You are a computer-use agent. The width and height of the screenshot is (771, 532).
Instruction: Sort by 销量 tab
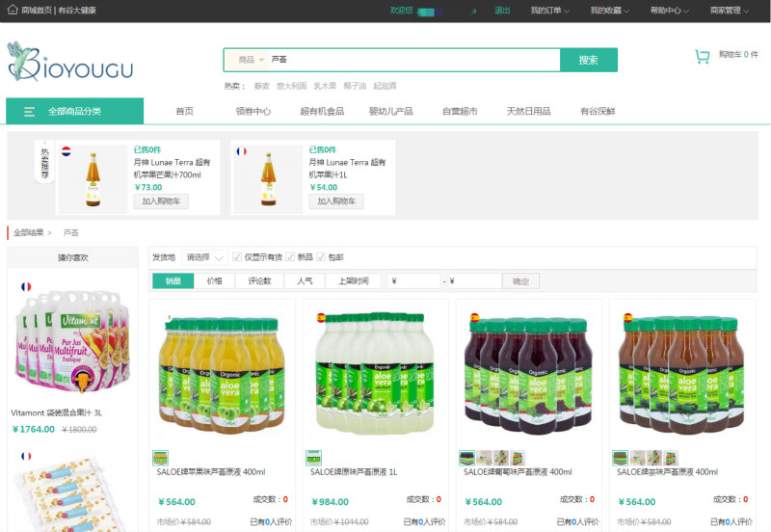[173, 280]
